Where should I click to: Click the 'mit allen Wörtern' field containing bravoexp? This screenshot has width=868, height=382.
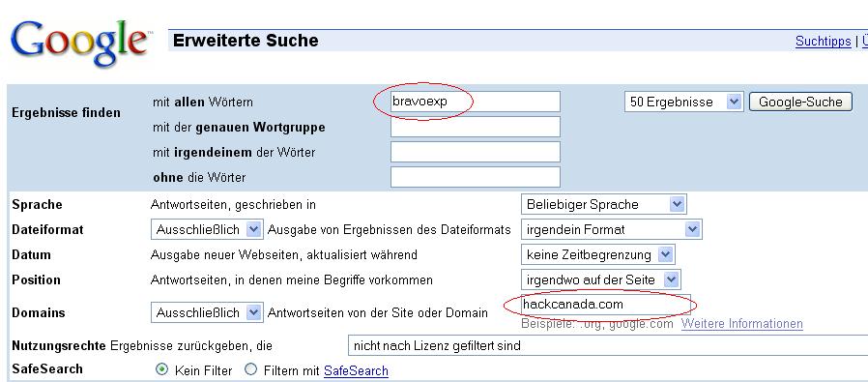(x=475, y=102)
